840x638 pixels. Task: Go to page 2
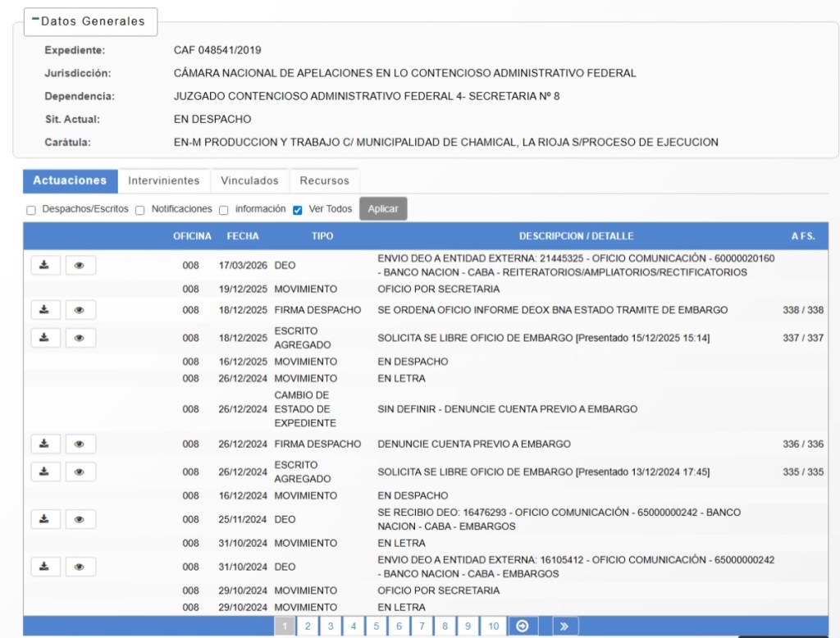(308, 626)
